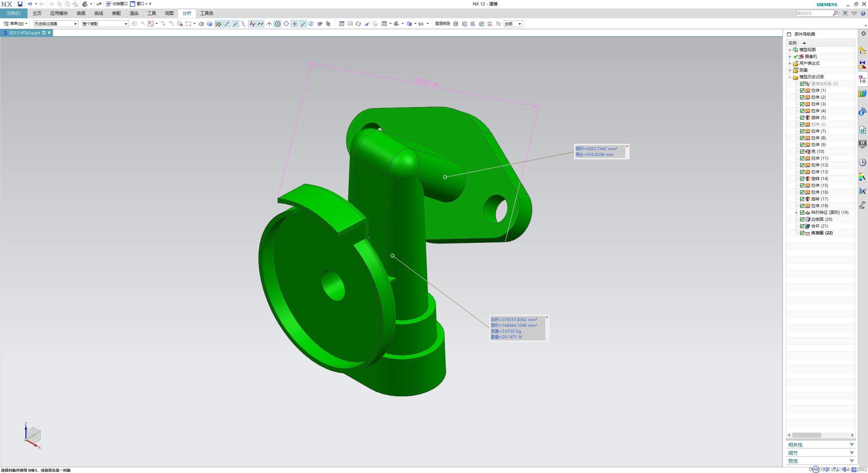Expand the 相关性 panel section
The width and height of the screenshot is (868, 473).
pyautogui.click(x=820, y=445)
